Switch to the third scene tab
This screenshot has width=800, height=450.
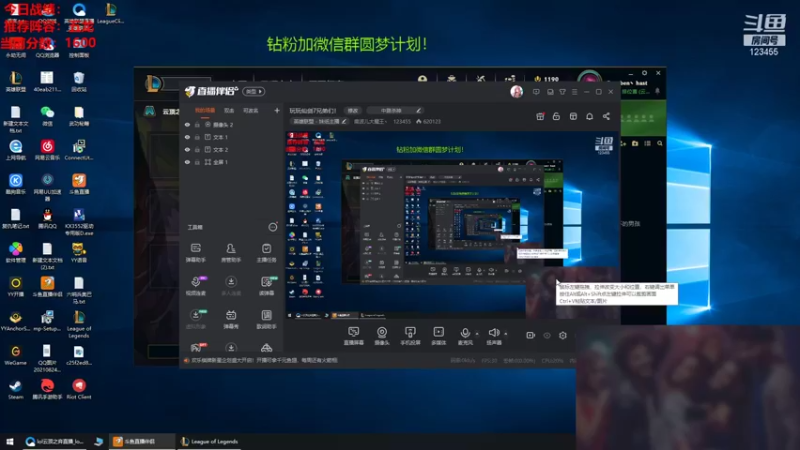(251, 110)
